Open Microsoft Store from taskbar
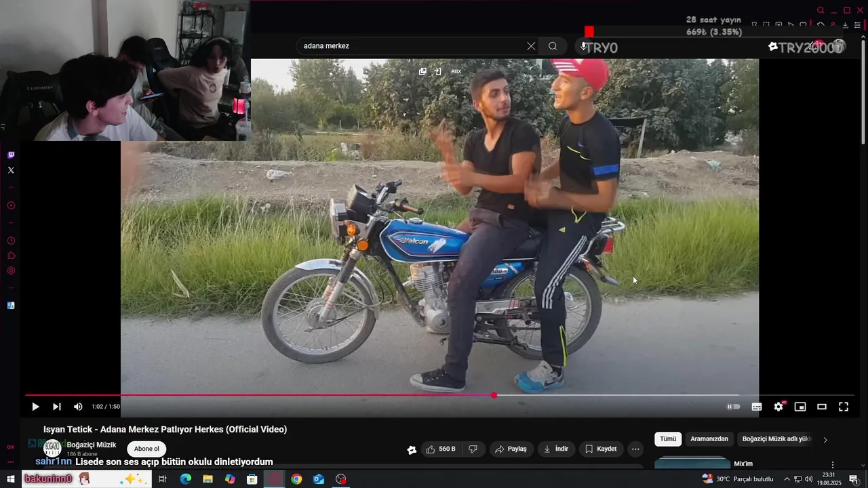Viewport: 868px width, 488px height. (x=252, y=479)
